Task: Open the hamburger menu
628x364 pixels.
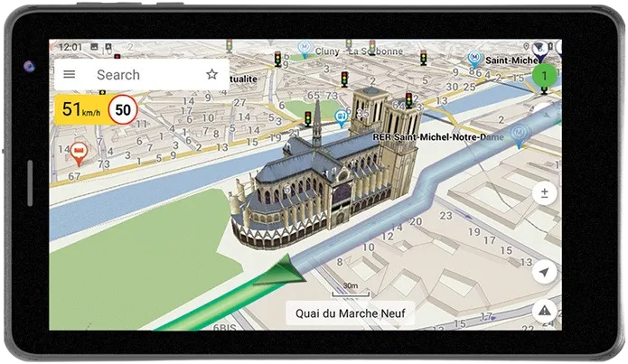Action: pos(69,75)
